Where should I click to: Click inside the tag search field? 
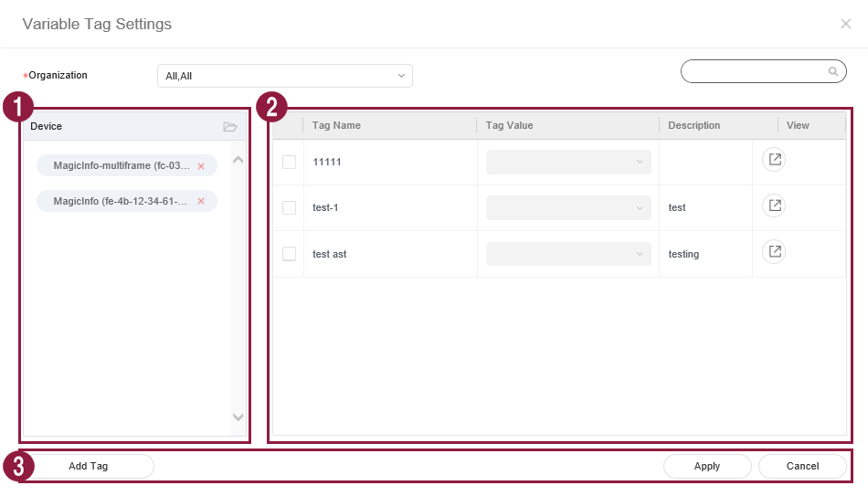(x=754, y=71)
